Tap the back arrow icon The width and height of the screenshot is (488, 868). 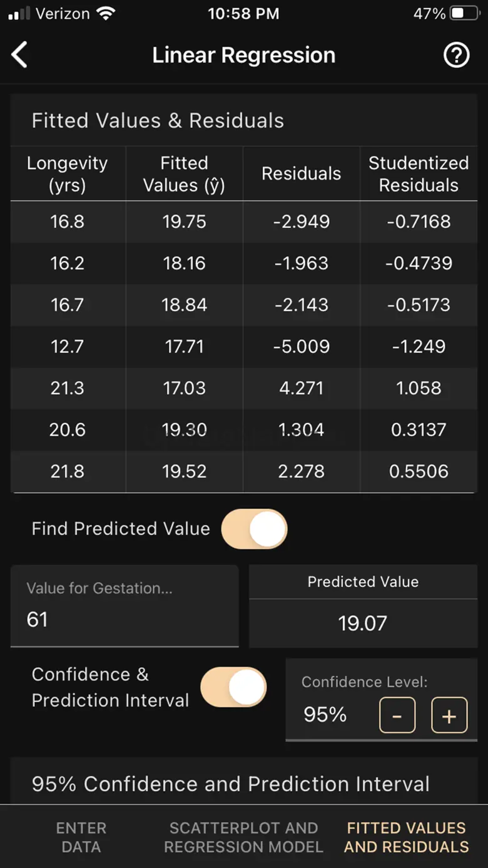(x=20, y=55)
